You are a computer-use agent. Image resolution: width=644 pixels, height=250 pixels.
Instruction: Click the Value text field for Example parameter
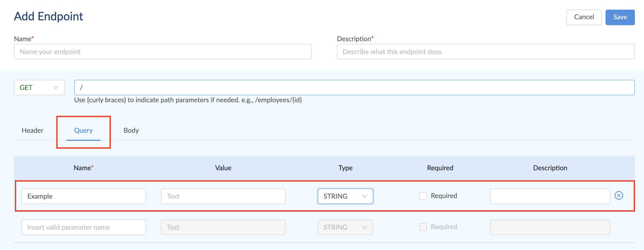[x=223, y=196]
